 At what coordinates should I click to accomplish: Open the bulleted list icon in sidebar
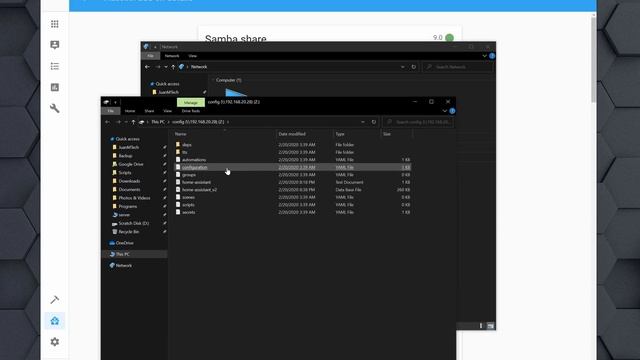pyautogui.click(x=55, y=66)
